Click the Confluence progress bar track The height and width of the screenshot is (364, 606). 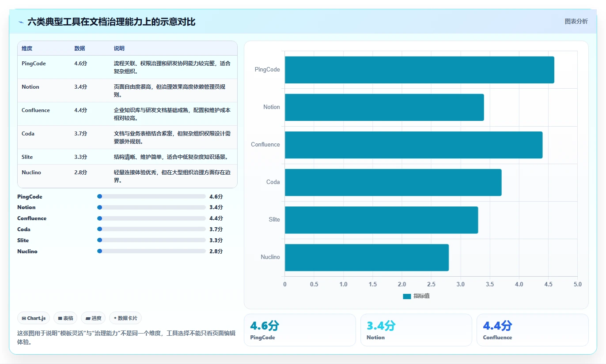coord(151,218)
